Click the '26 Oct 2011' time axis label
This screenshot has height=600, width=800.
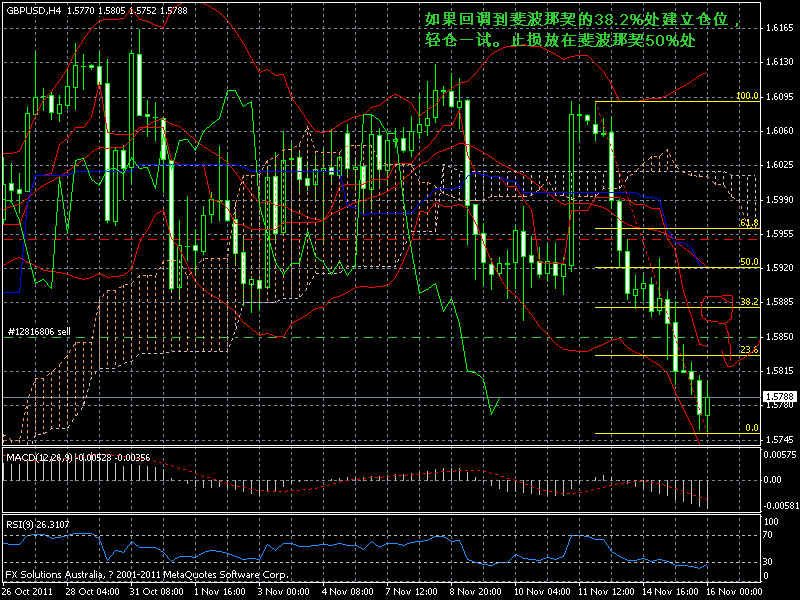[29, 592]
